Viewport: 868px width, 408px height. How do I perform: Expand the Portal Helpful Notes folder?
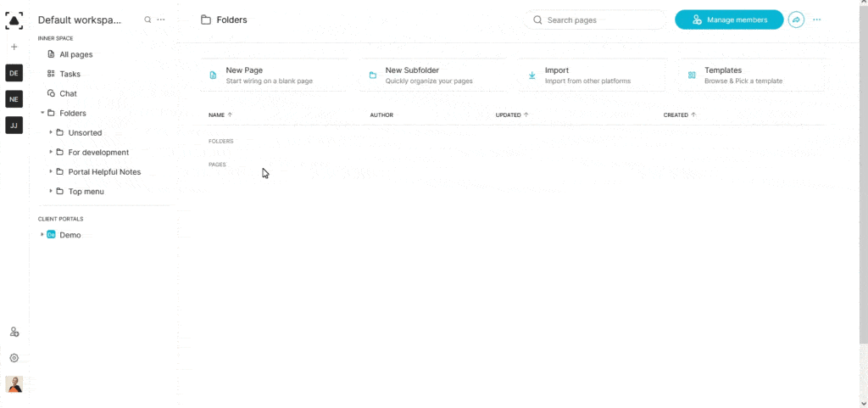(51, 171)
